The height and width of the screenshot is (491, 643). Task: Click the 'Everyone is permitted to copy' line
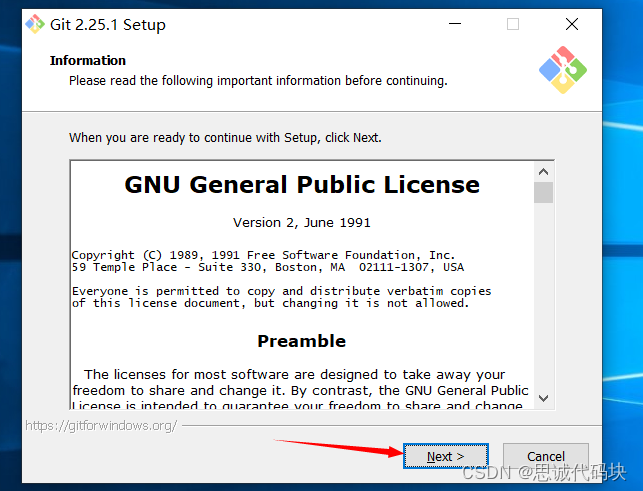click(281, 291)
